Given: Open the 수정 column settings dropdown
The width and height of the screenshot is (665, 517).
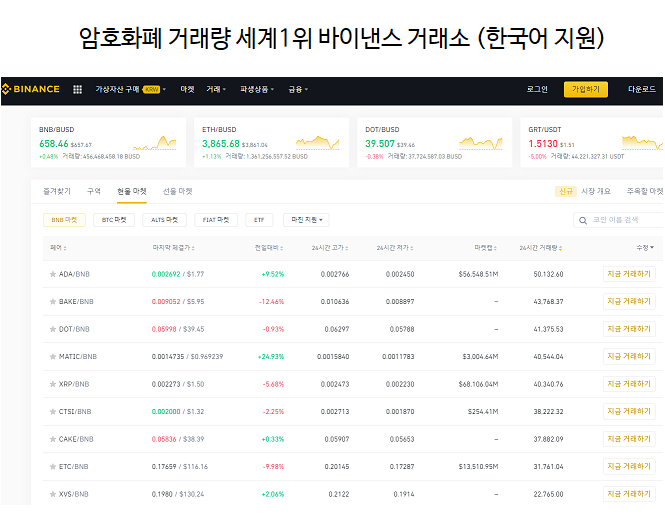Looking at the screenshot, I should click(645, 248).
